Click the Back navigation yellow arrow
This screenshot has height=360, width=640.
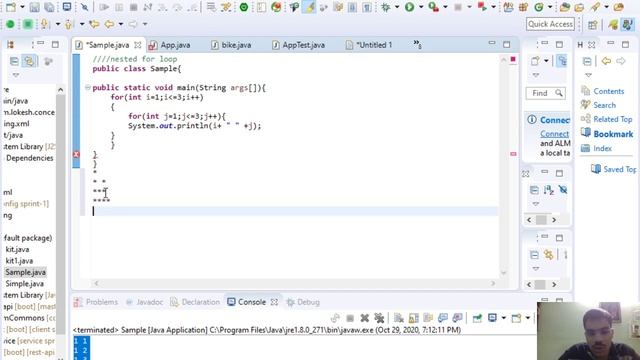(x=109, y=24)
